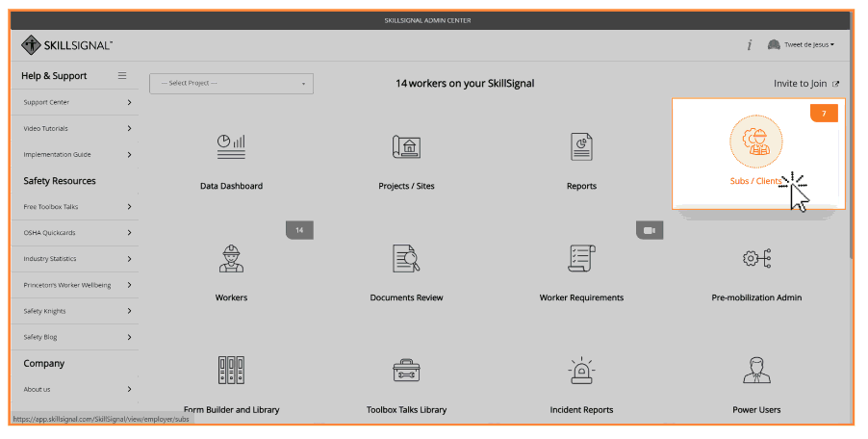Click the SkillSignal logo
868x439 pixels.
pos(66,45)
